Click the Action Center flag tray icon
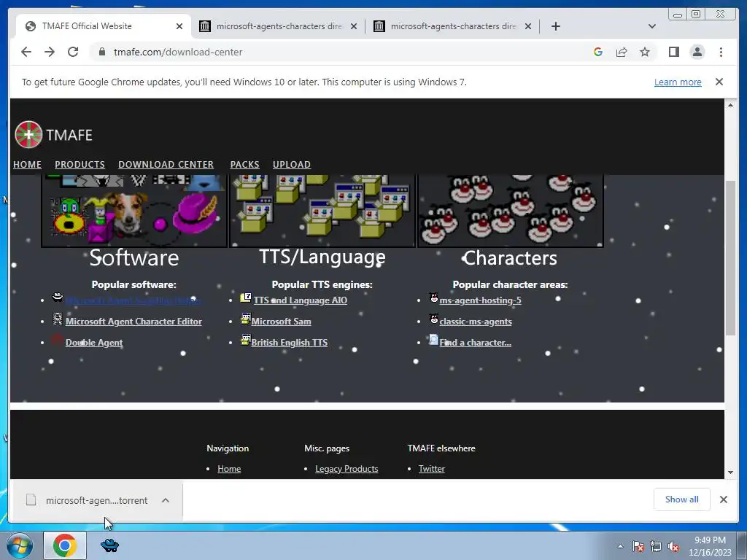 pyautogui.click(x=638, y=546)
